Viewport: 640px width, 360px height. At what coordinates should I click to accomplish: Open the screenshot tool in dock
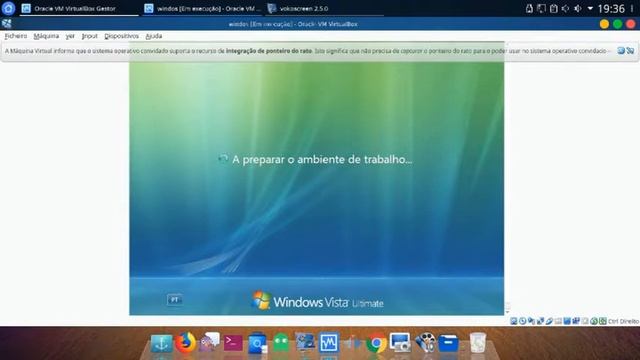click(400, 342)
